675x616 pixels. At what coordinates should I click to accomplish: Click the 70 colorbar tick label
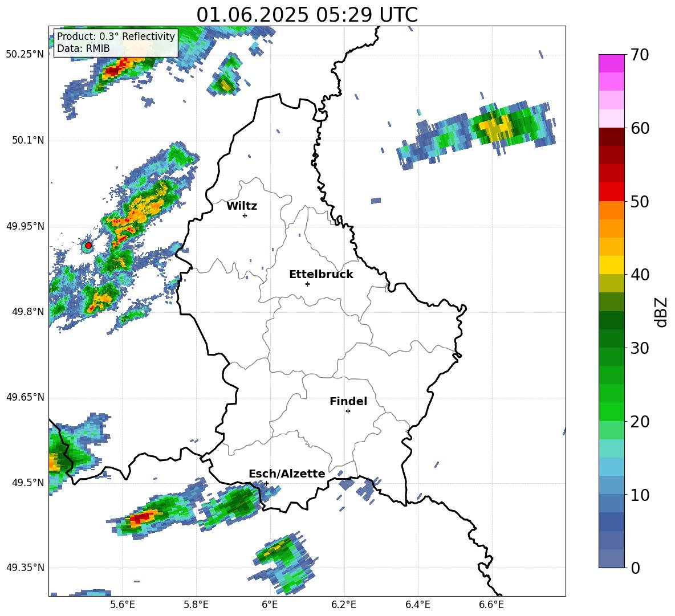[x=640, y=55]
